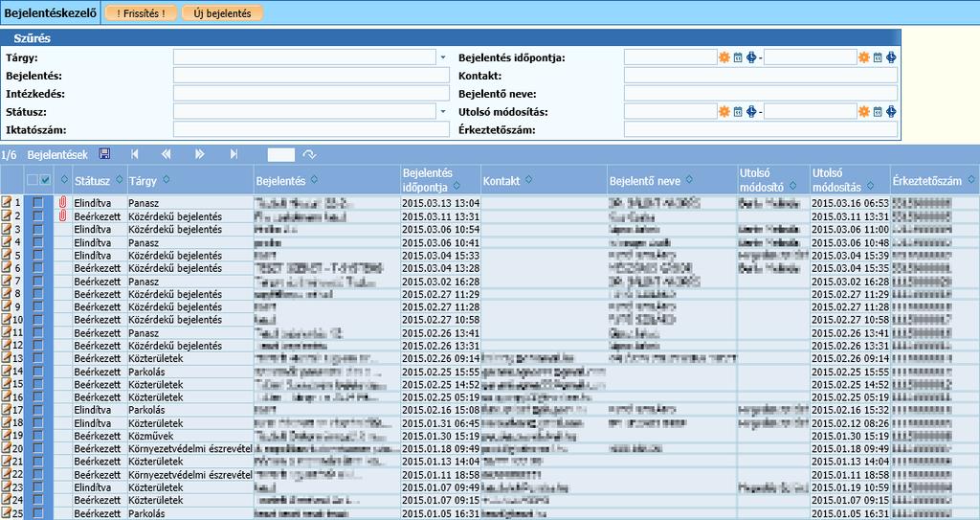Open the edit icon of row 5
Image resolution: width=980 pixels, height=520 pixels.
(x=7, y=255)
